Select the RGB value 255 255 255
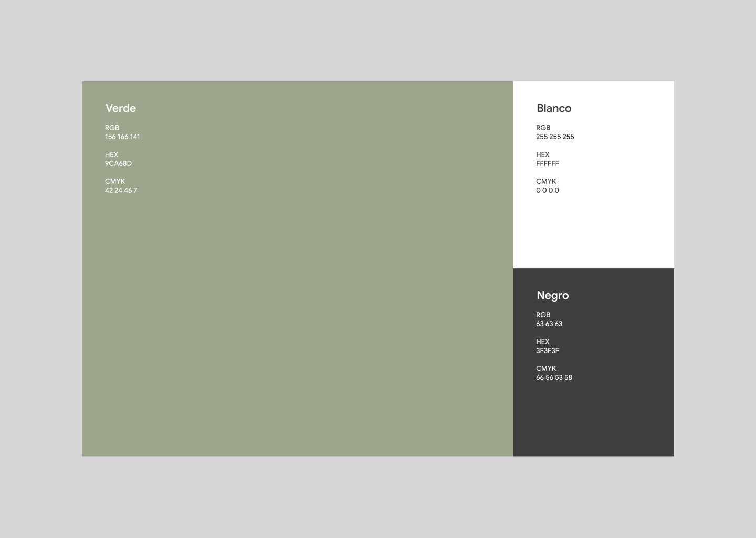 555,137
